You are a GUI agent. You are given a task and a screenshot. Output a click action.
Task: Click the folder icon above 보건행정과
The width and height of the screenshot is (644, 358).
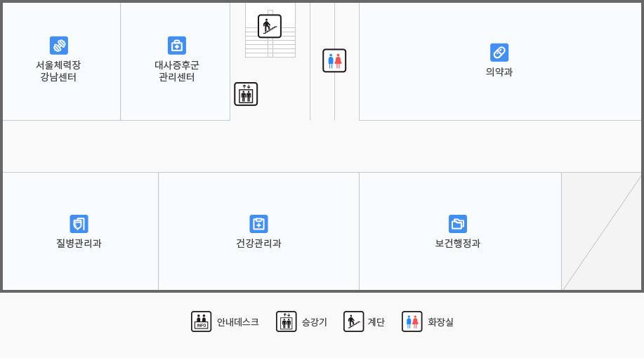(x=457, y=224)
